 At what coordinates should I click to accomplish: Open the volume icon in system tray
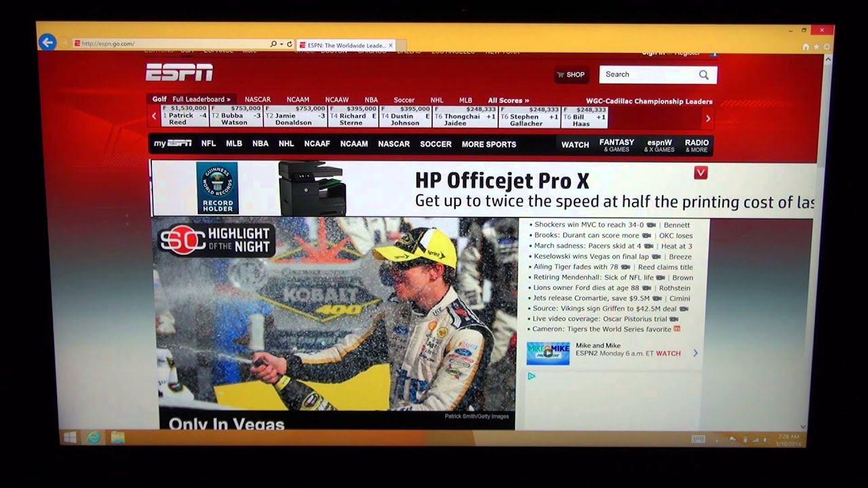767,439
